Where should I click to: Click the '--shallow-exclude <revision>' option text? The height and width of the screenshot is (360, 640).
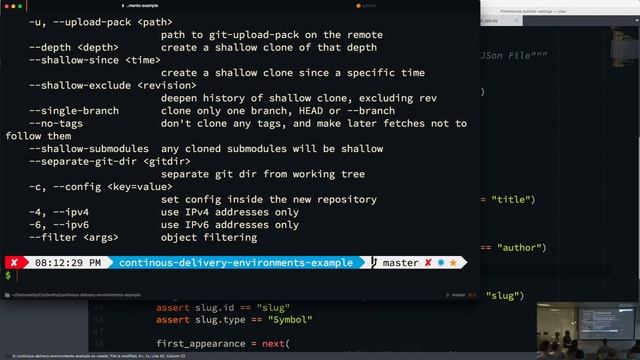[112, 85]
